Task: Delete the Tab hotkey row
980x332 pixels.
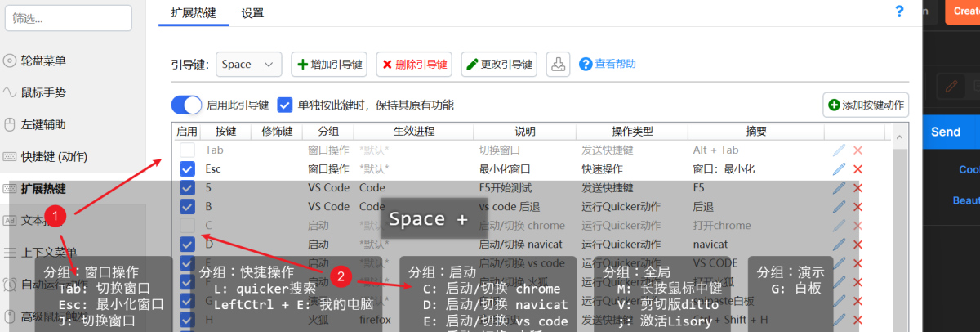Action: [857, 150]
